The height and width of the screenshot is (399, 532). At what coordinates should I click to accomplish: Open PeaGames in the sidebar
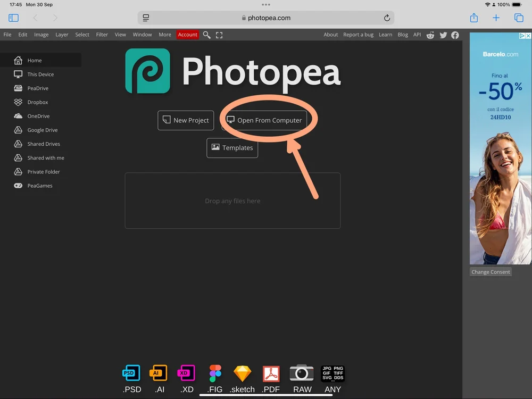(41, 185)
